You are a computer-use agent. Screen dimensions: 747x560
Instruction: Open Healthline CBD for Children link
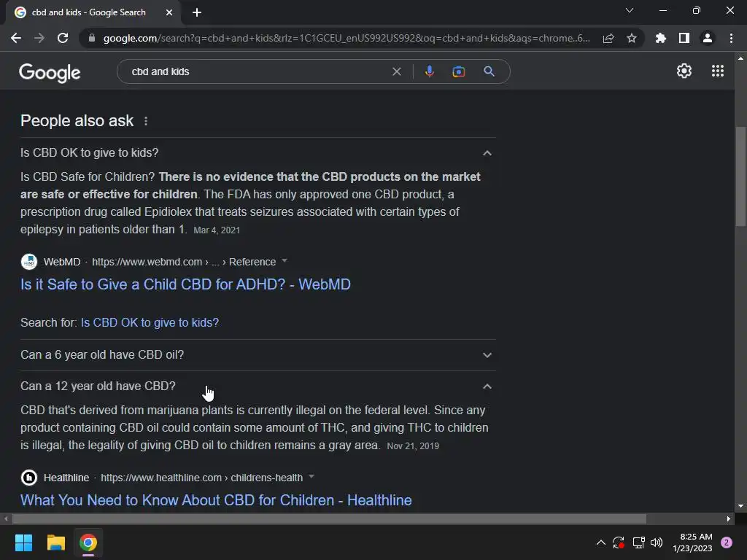[216, 500]
